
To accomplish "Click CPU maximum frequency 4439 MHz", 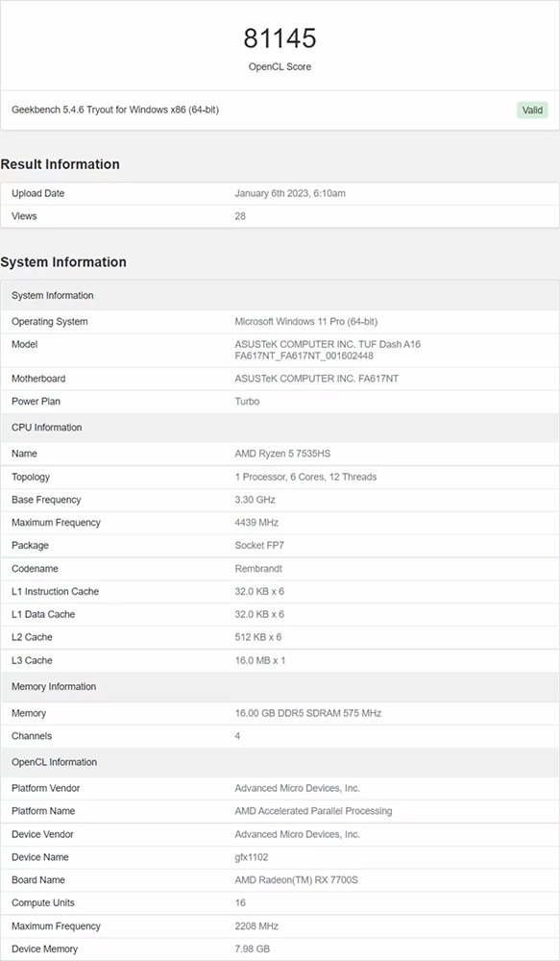I will 256,522.
